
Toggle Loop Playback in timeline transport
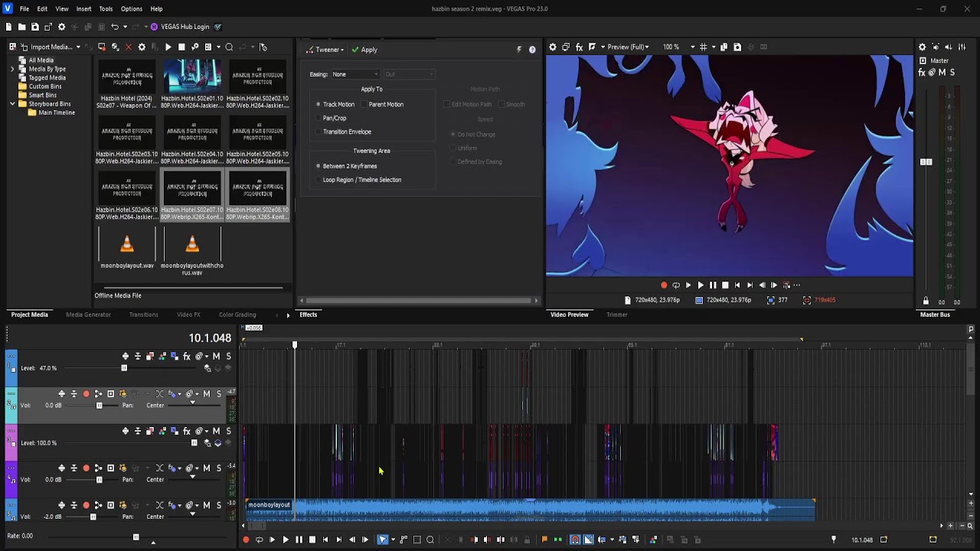[x=259, y=540]
